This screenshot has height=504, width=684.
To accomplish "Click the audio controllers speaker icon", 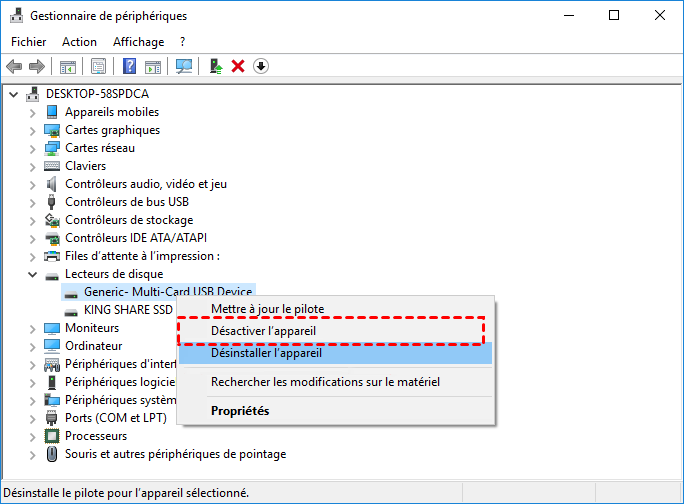I will 52,184.
